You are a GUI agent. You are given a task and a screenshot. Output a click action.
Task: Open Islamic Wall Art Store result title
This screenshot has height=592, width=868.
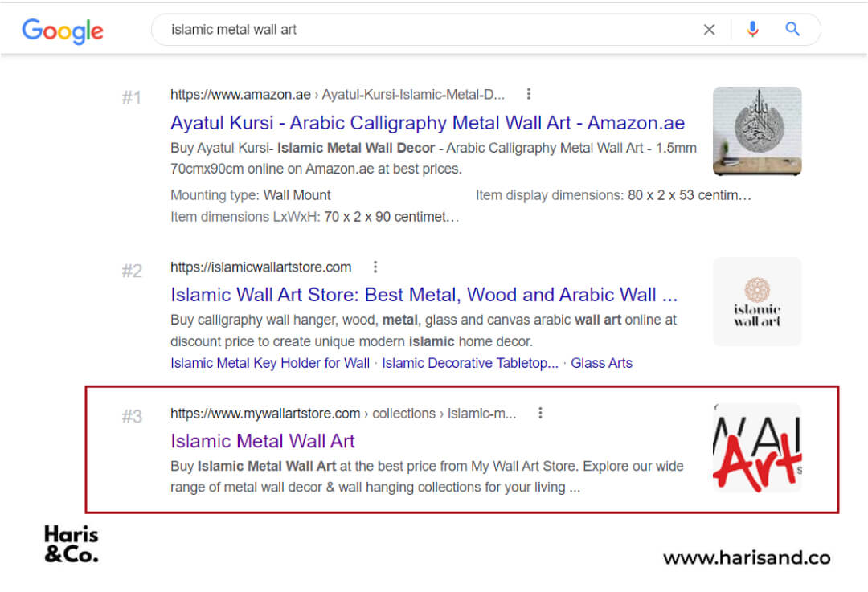(x=424, y=295)
